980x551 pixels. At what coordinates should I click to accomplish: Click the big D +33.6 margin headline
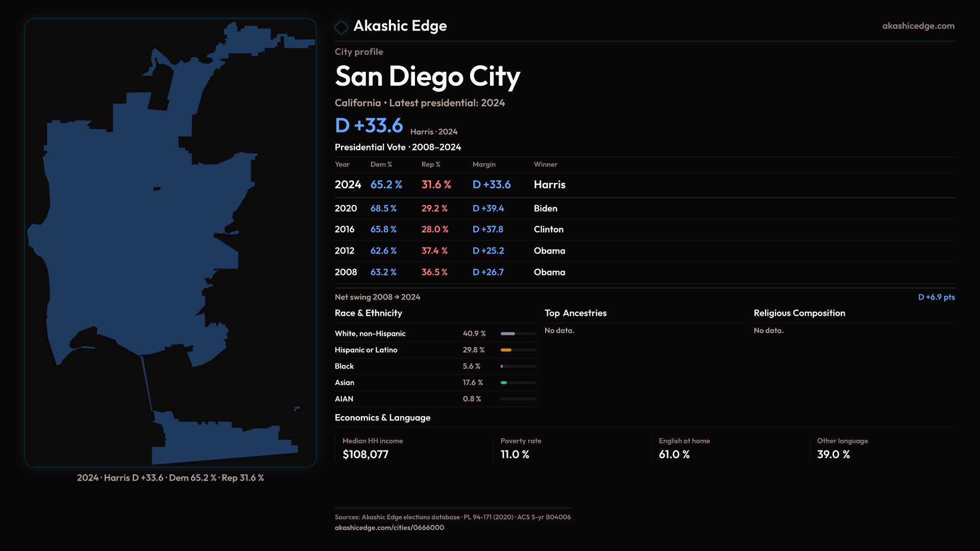tap(369, 126)
